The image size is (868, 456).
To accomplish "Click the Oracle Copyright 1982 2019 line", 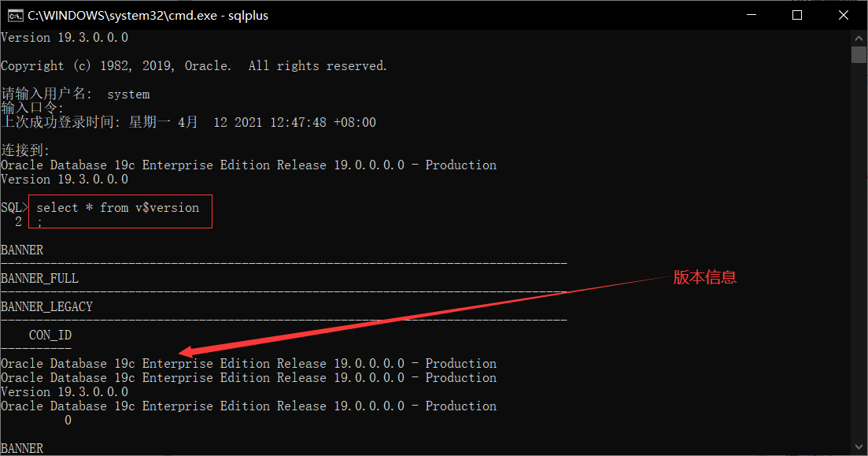I will point(193,65).
